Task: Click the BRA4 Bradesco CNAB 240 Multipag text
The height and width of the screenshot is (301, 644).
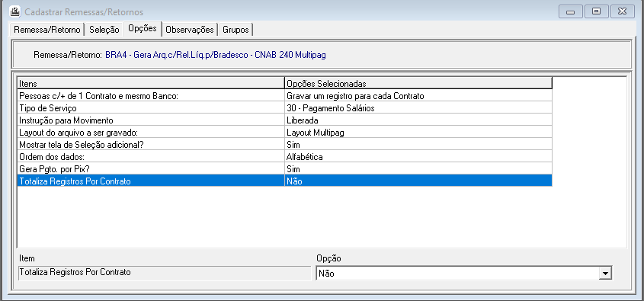Action: pyautogui.click(x=215, y=55)
